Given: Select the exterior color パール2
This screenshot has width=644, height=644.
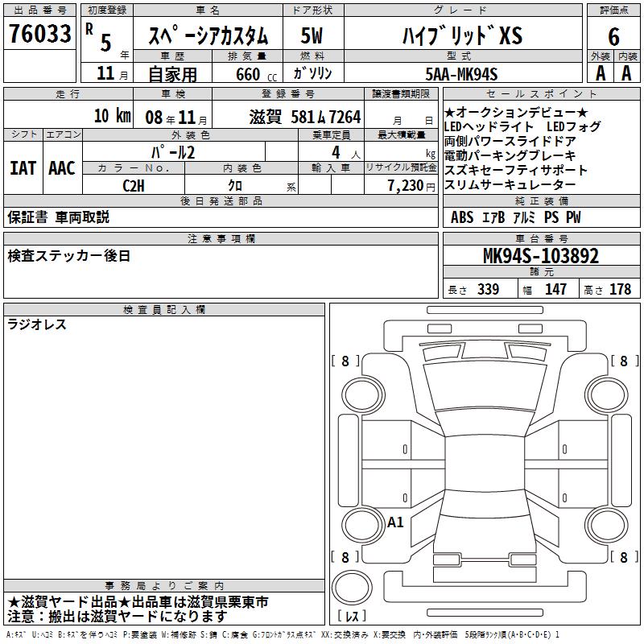Looking at the screenshot, I should (x=173, y=152).
